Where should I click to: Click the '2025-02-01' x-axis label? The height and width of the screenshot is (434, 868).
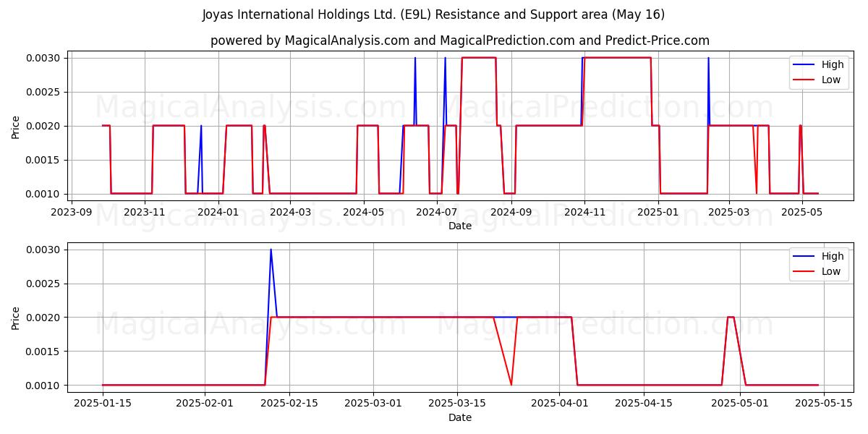coord(205,404)
